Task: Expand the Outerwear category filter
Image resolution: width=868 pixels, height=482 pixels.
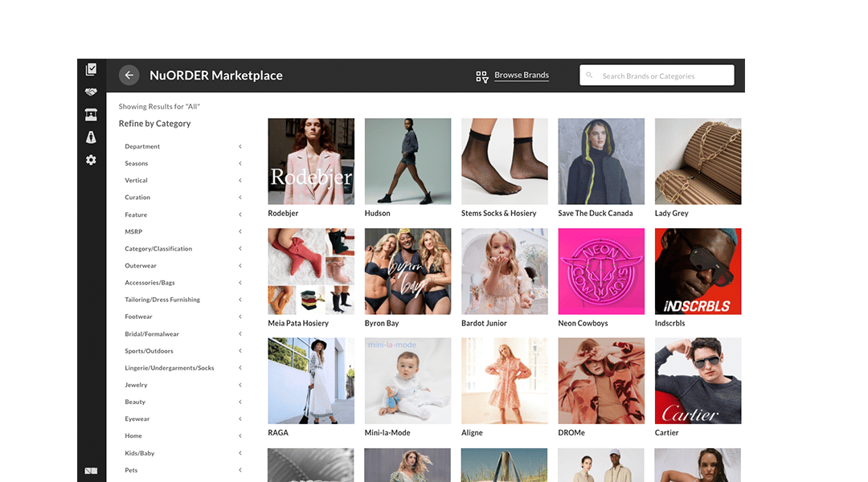Action: pyautogui.click(x=182, y=266)
